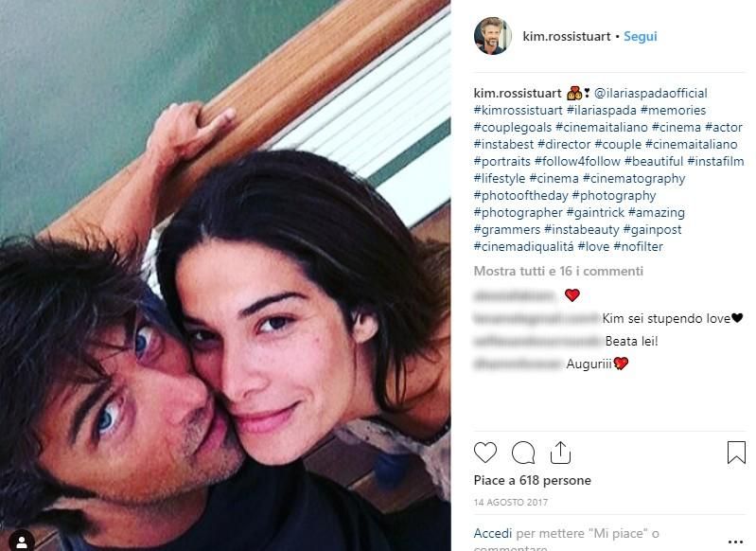
Task: Expand Mostra tutti e 16 i commenti
Action: [x=558, y=271]
